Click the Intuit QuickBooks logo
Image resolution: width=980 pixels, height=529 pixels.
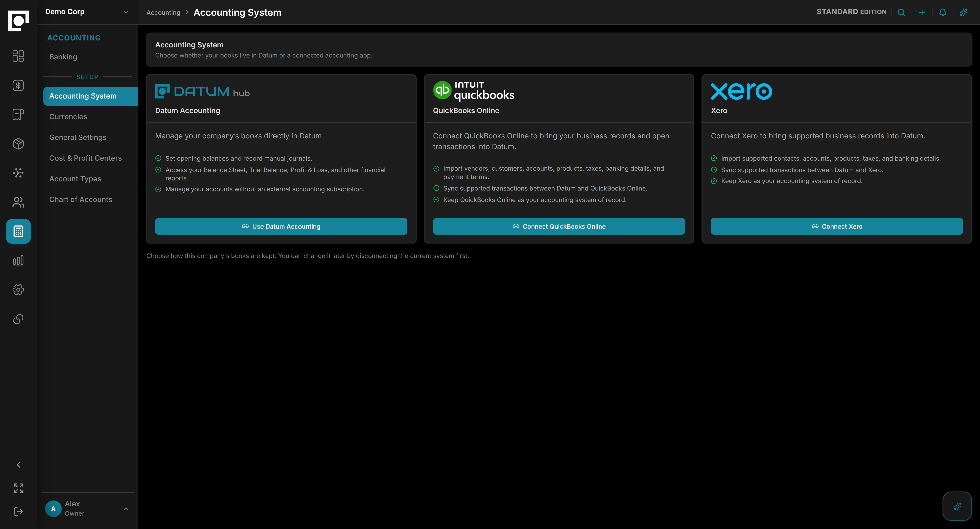[474, 91]
